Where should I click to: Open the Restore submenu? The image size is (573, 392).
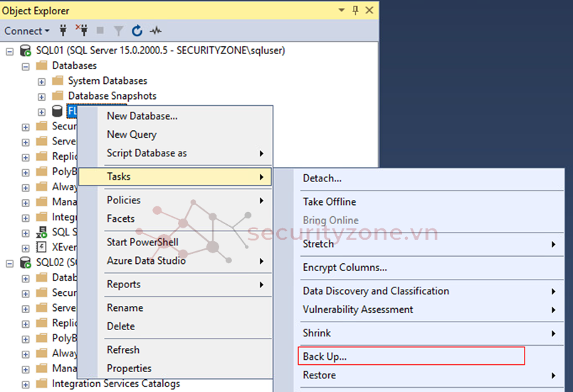(319, 375)
